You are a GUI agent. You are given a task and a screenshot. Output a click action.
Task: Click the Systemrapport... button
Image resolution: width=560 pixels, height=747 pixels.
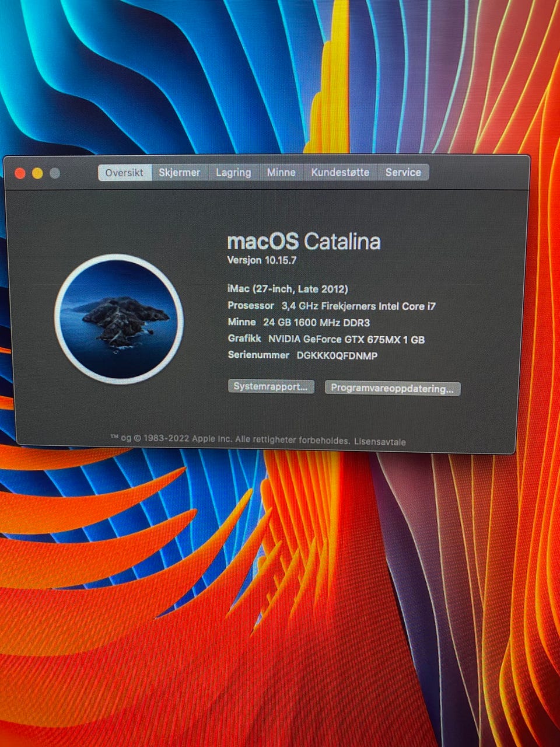[271, 386]
